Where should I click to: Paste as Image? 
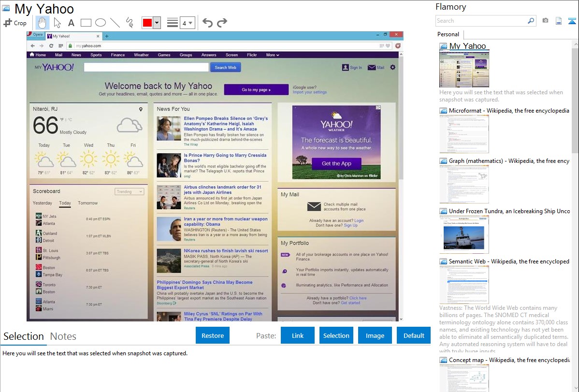(375, 335)
